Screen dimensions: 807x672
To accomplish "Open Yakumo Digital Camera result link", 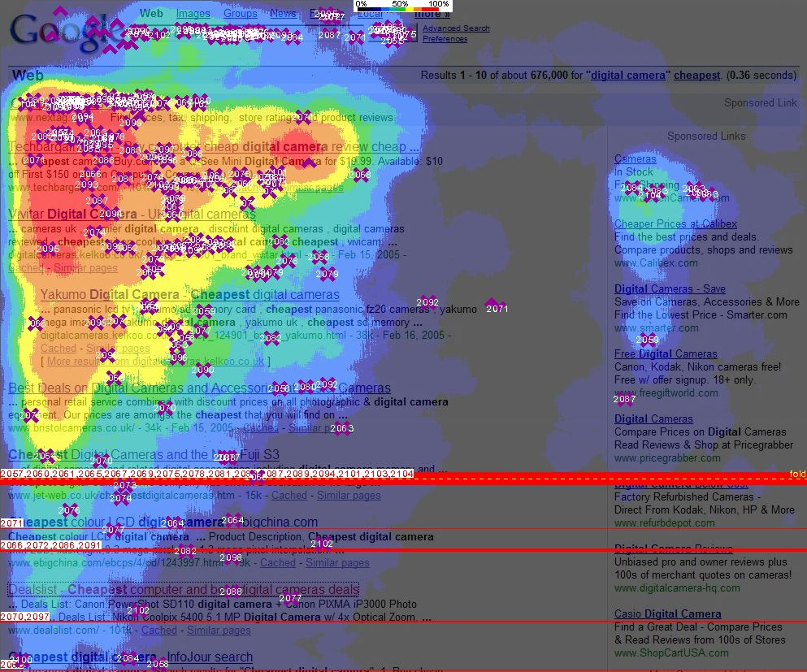I will [x=190, y=294].
